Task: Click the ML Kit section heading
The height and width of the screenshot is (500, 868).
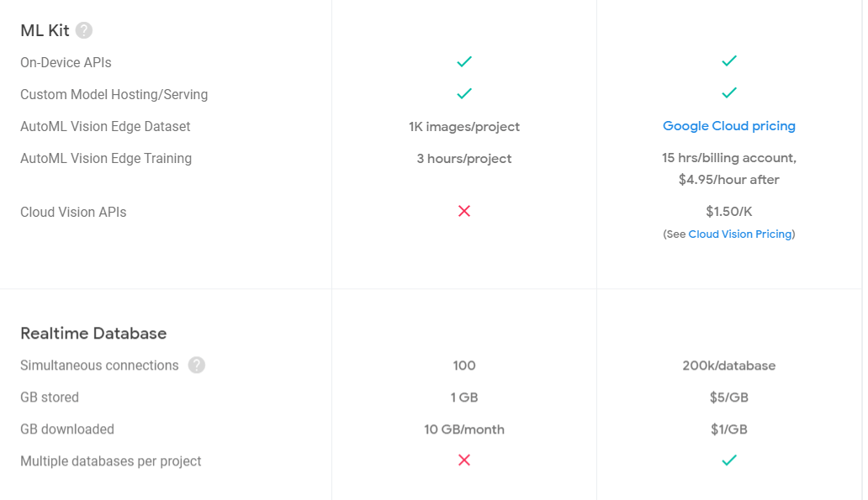Action: [45, 30]
